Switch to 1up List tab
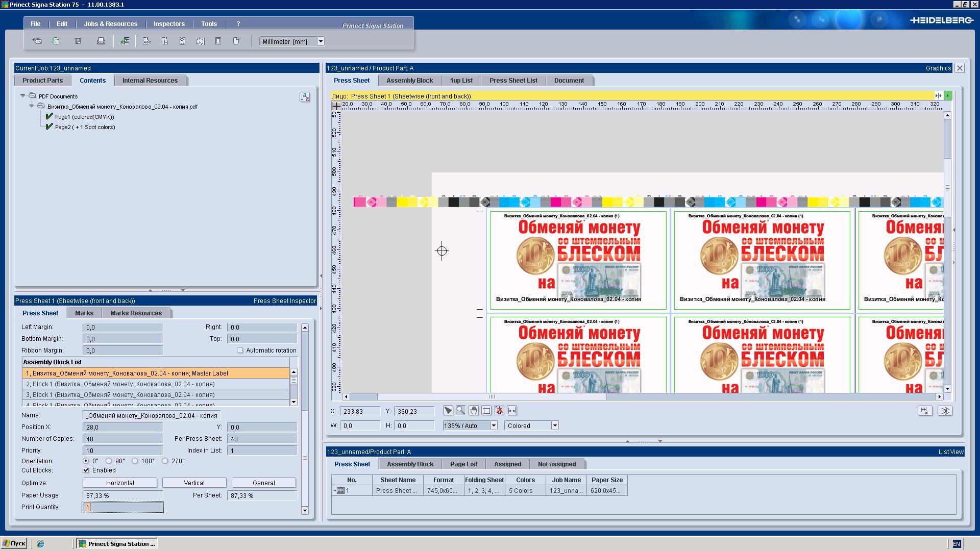 coord(461,80)
